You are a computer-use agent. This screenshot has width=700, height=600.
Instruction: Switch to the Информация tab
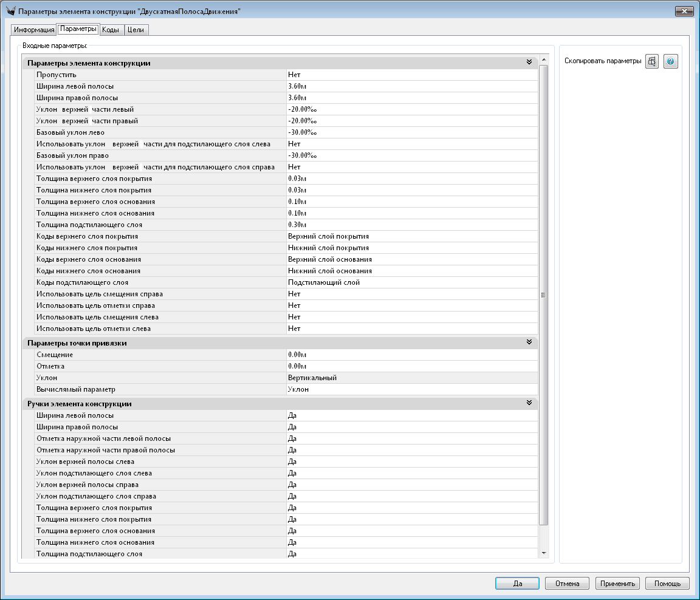(33, 30)
